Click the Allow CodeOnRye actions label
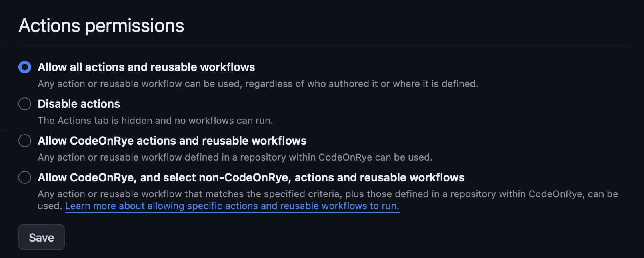This screenshot has width=644, height=258. click(172, 141)
